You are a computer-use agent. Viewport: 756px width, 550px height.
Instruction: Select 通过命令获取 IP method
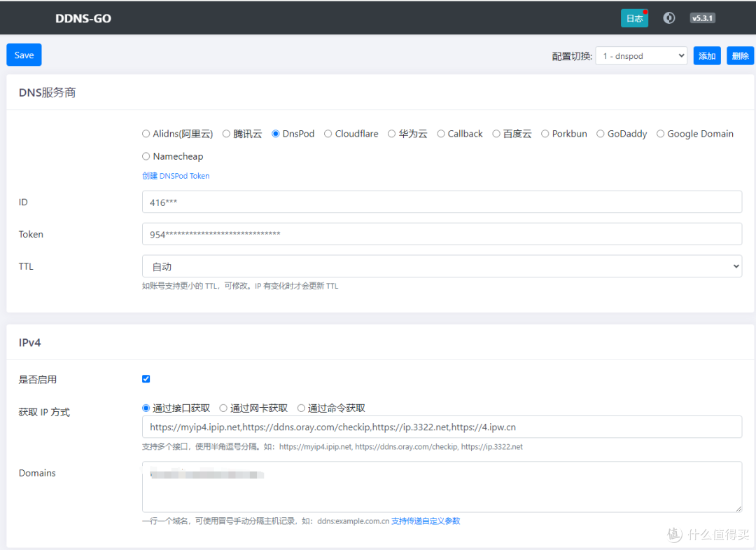[x=301, y=408]
